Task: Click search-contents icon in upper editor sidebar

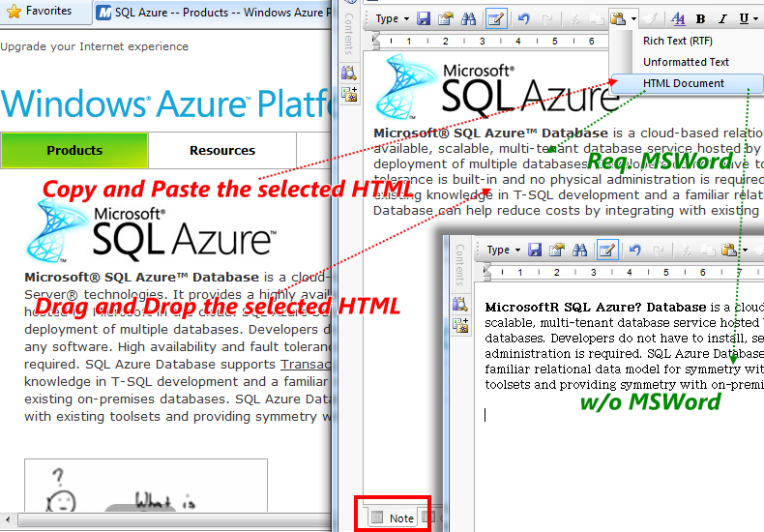Action: (349, 74)
